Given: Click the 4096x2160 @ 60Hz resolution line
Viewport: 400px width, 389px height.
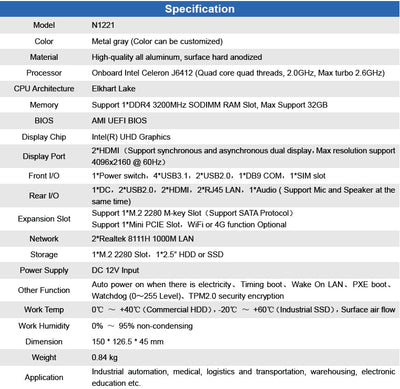Looking at the screenshot, I should coord(129,162).
